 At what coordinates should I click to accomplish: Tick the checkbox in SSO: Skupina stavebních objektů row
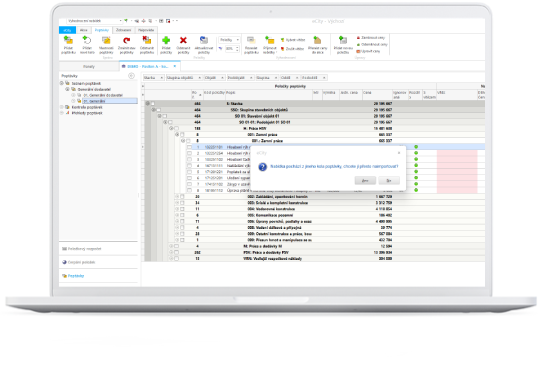[x=159, y=110]
